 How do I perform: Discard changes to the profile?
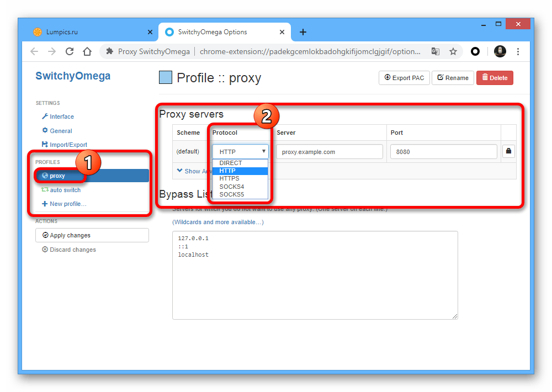click(69, 250)
